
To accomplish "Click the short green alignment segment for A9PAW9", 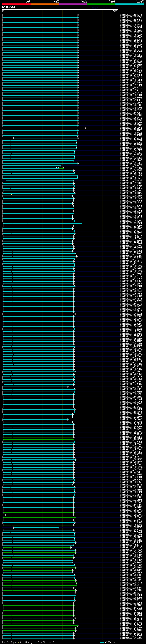I will pyautogui.click(x=61, y=168).
